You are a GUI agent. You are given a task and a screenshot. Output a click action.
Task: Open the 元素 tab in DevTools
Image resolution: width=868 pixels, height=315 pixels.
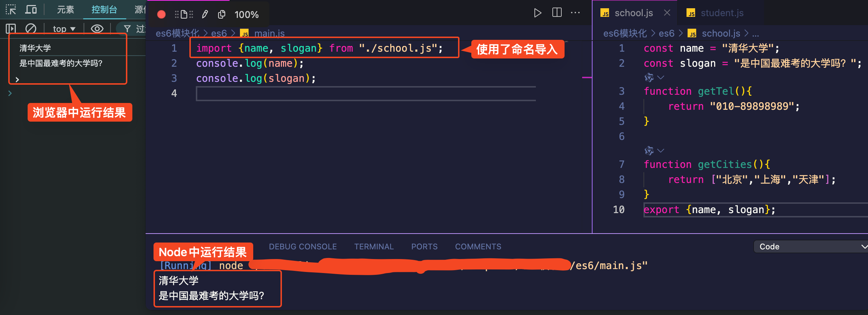pos(65,10)
